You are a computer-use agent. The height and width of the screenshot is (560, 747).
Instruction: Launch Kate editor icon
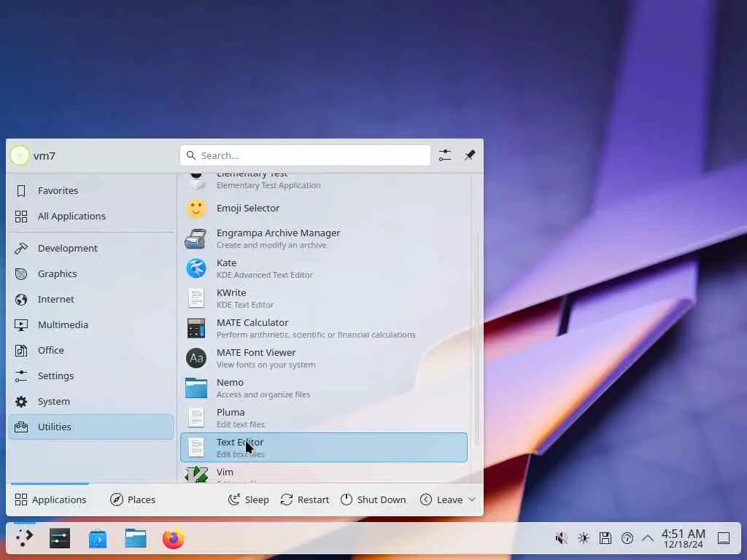pos(196,268)
